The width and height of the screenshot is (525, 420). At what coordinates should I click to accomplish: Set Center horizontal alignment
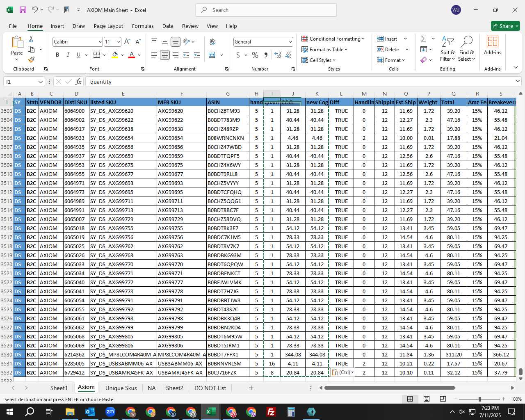point(165,55)
